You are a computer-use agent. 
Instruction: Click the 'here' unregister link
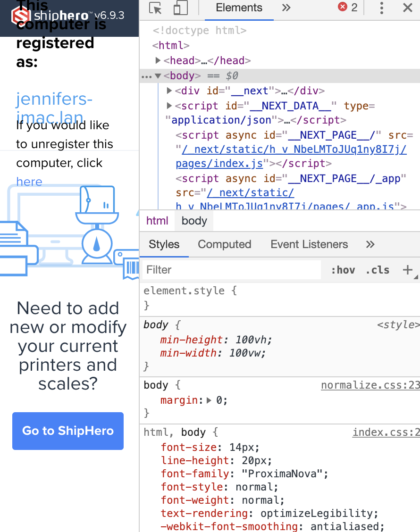coord(29,182)
